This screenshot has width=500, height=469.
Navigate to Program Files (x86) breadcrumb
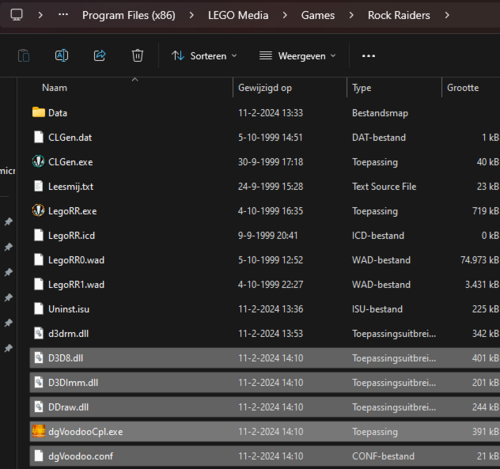pyautogui.click(x=129, y=15)
